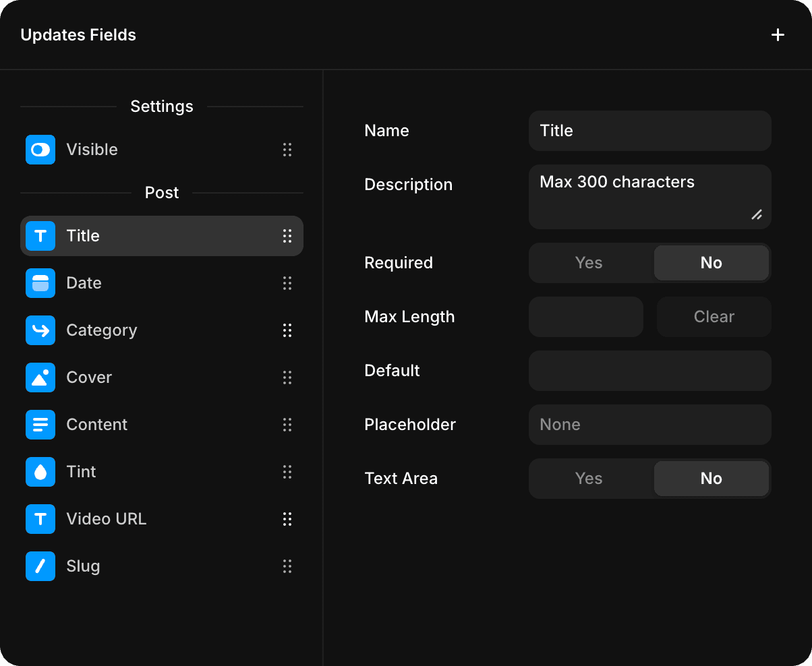Click the Video URL field's text icon

pos(40,519)
